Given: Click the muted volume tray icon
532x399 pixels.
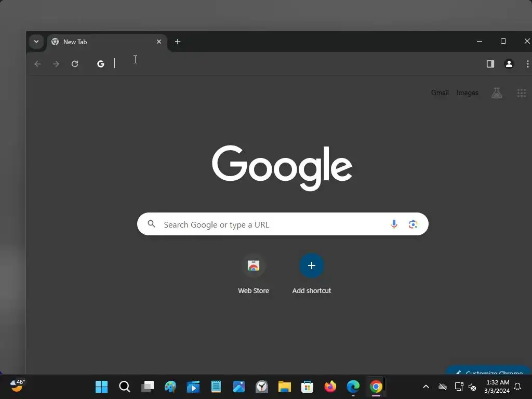Looking at the screenshot, I should tap(472, 387).
